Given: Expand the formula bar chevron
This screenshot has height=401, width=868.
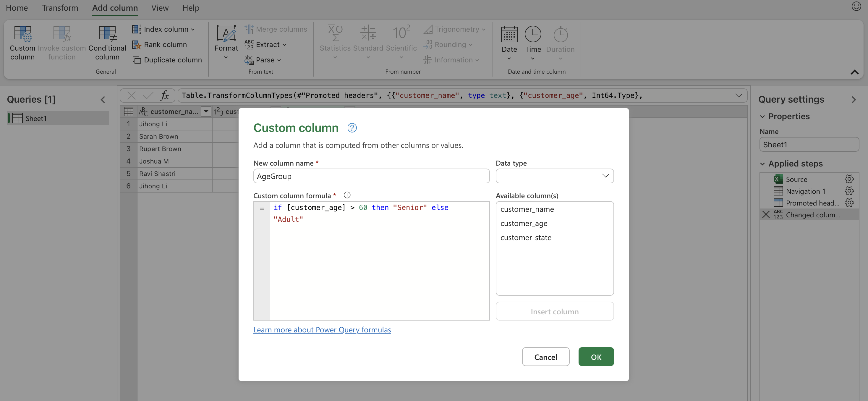Looking at the screenshot, I should coord(739,95).
